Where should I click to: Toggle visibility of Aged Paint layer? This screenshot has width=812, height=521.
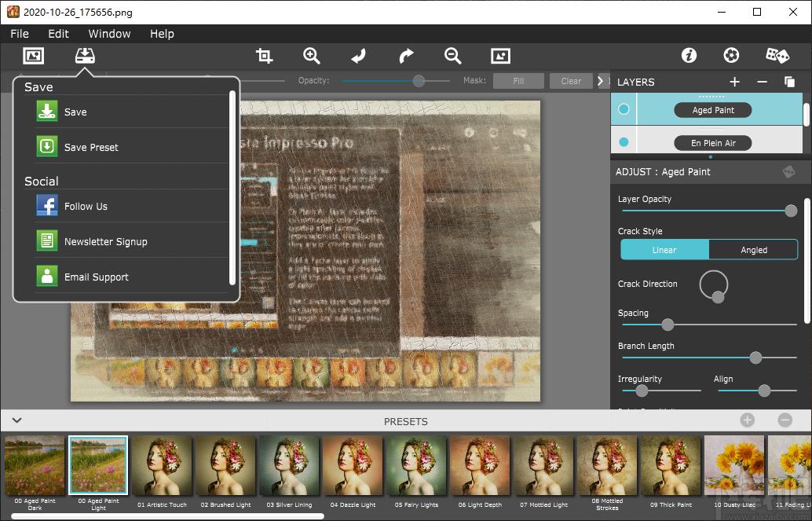624,109
